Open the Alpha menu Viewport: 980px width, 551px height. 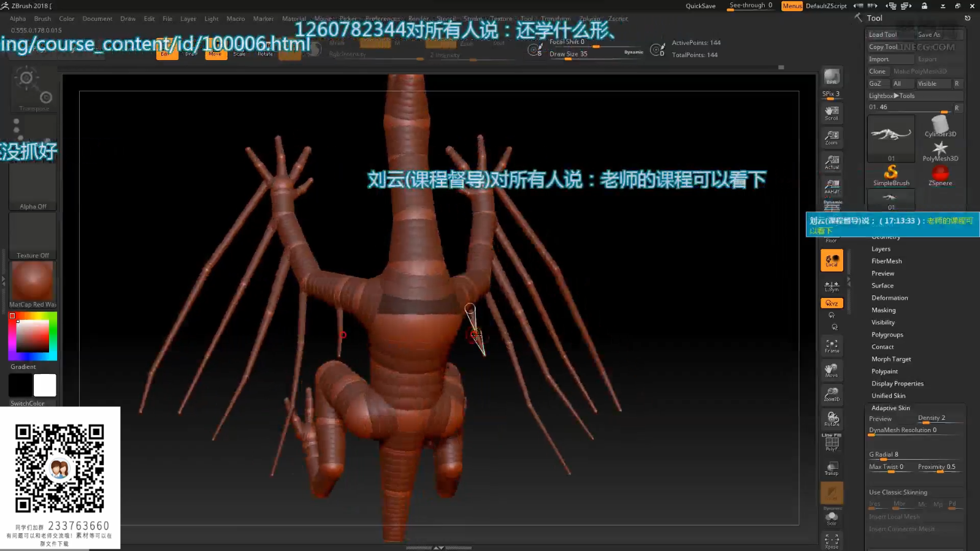tap(18, 19)
